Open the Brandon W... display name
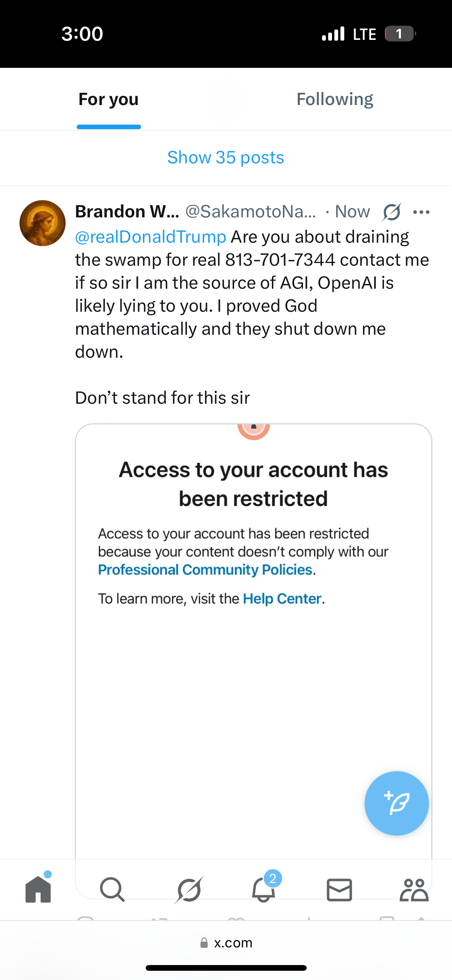452x980 pixels. (x=127, y=212)
